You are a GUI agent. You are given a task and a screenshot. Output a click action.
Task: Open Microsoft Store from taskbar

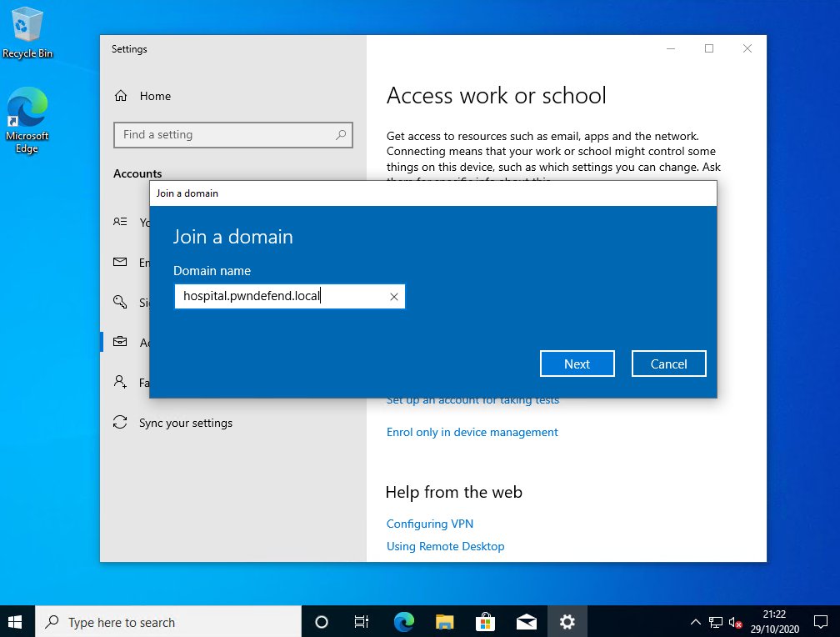[x=485, y=621]
